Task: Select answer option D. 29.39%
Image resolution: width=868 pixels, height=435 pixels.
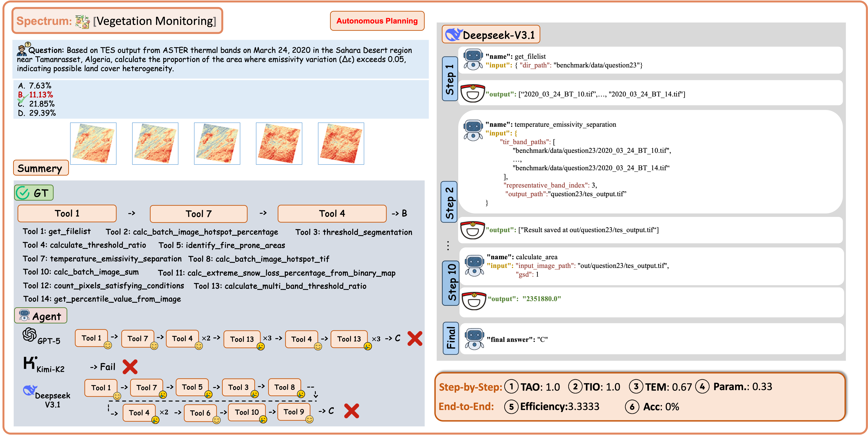Action: pyautogui.click(x=37, y=113)
